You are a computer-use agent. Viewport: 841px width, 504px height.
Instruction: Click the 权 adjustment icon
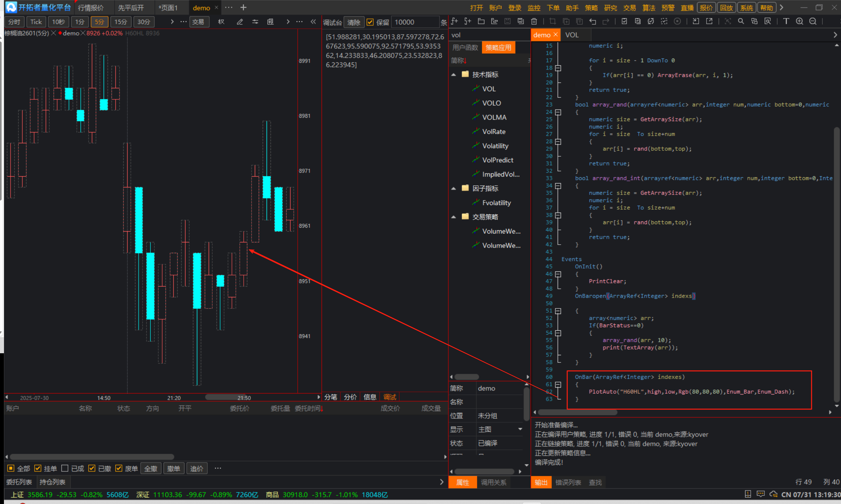click(221, 22)
